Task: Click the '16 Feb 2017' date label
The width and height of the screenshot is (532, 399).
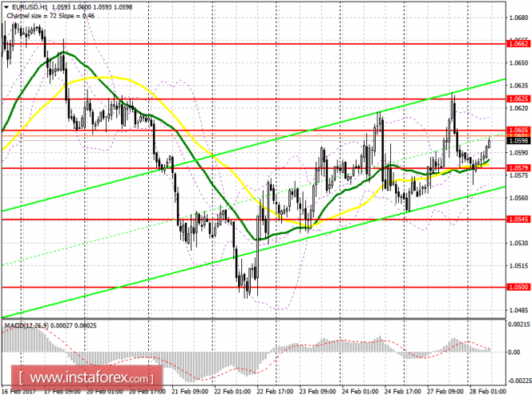Action: click(18, 391)
